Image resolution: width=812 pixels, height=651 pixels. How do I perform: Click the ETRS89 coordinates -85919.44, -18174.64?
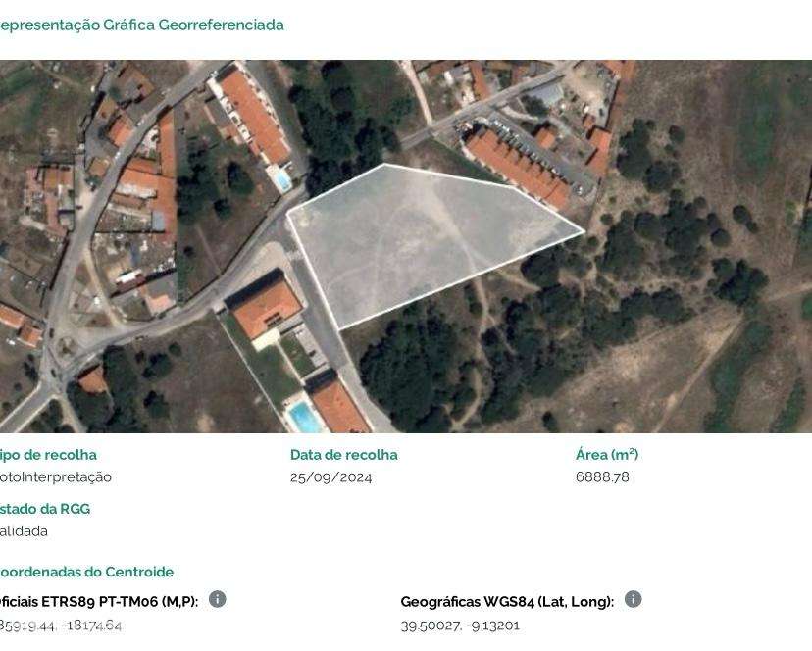[x=61, y=626]
